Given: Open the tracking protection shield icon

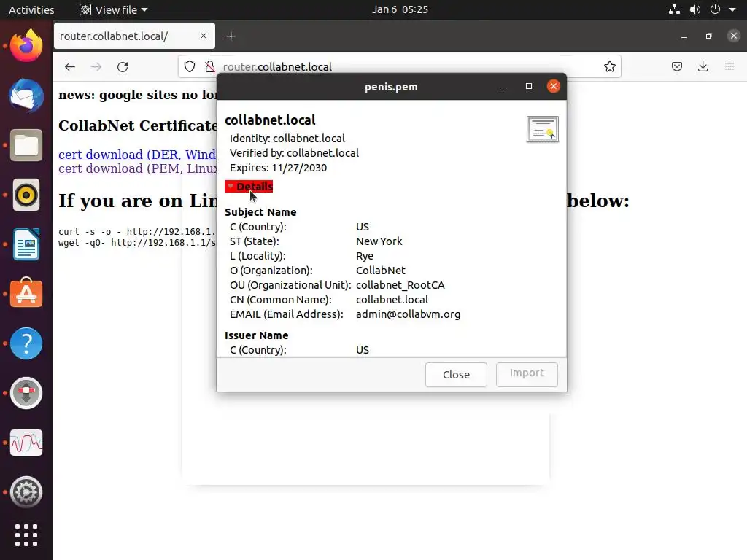Looking at the screenshot, I should pyautogui.click(x=190, y=66).
